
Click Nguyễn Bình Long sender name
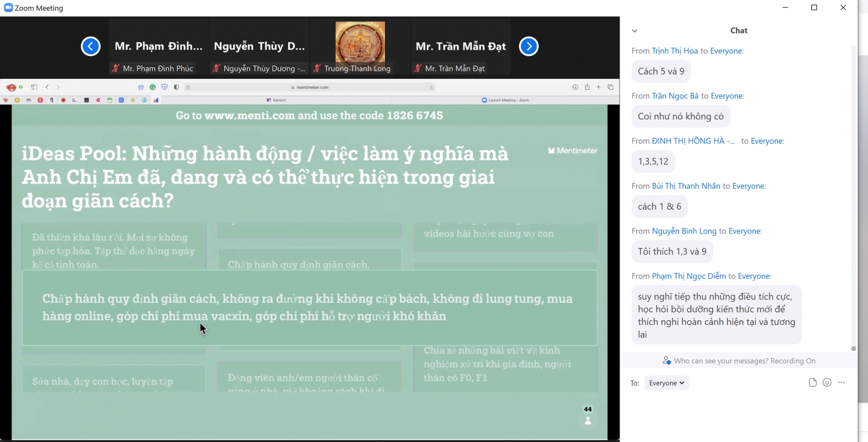coord(684,231)
